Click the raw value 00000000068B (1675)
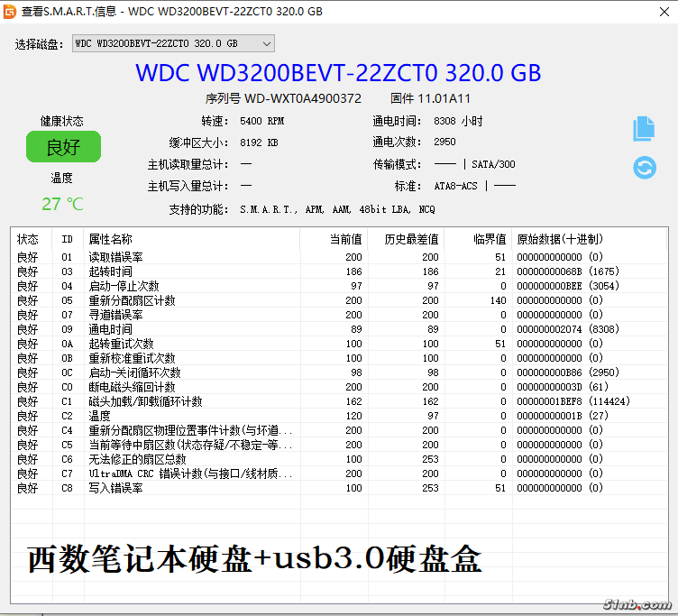 click(568, 271)
